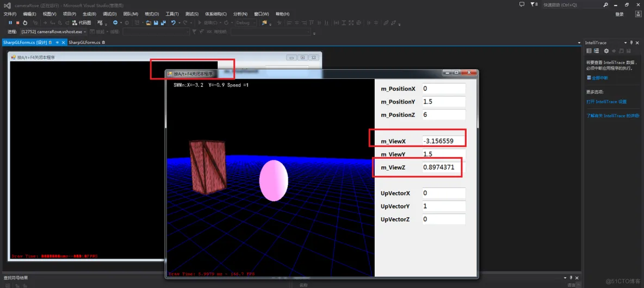This screenshot has height=288, width=644.
Task: Open the 团队(M) menu
Action: pyautogui.click(x=131, y=14)
